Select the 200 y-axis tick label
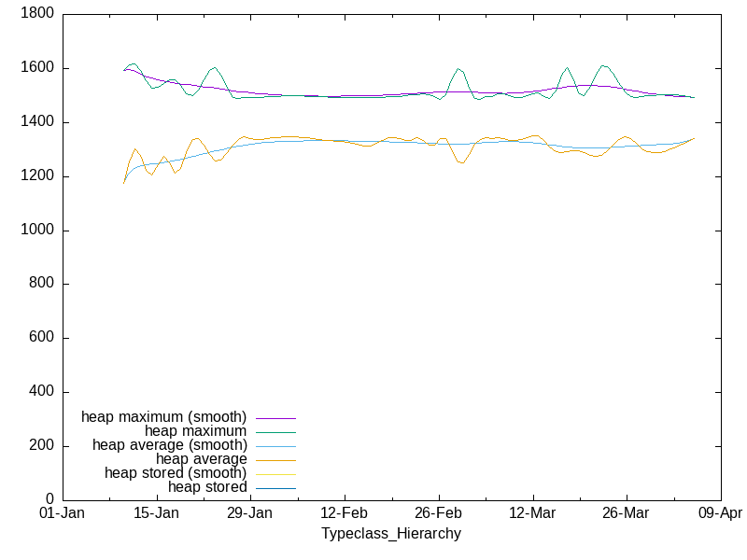Image resolution: width=747 pixels, height=560 pixels. click(x=41, y=446)
